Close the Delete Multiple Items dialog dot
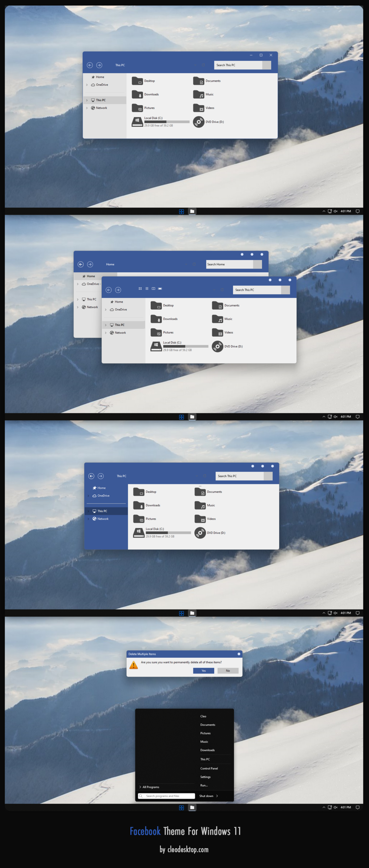The height and width of the screenshot is (868, 369). [x=239, y=654]
